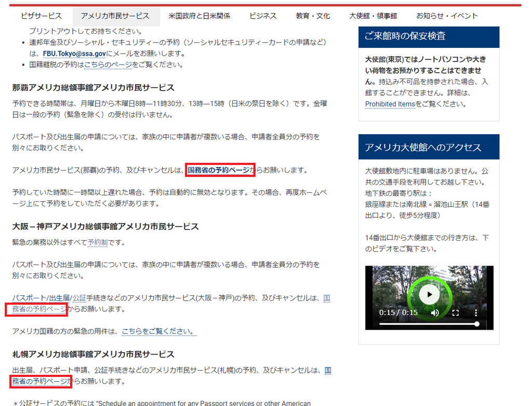Click the FBU.Tokyo@ssa.gov email link
The height and width of the screenshot is (406, 532).
click(x=74, y=51)
